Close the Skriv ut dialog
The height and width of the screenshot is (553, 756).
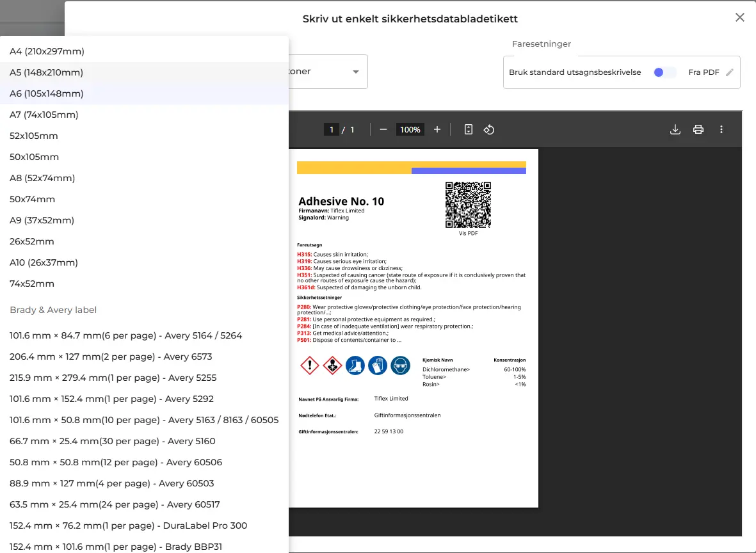pos(739,18)
